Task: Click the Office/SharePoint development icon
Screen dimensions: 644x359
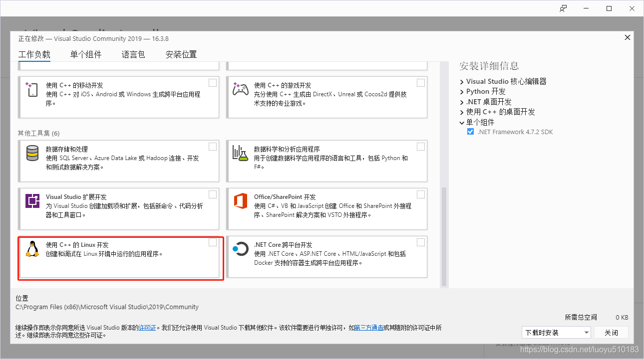Action: pyautogui.click(x=241, y=201)
